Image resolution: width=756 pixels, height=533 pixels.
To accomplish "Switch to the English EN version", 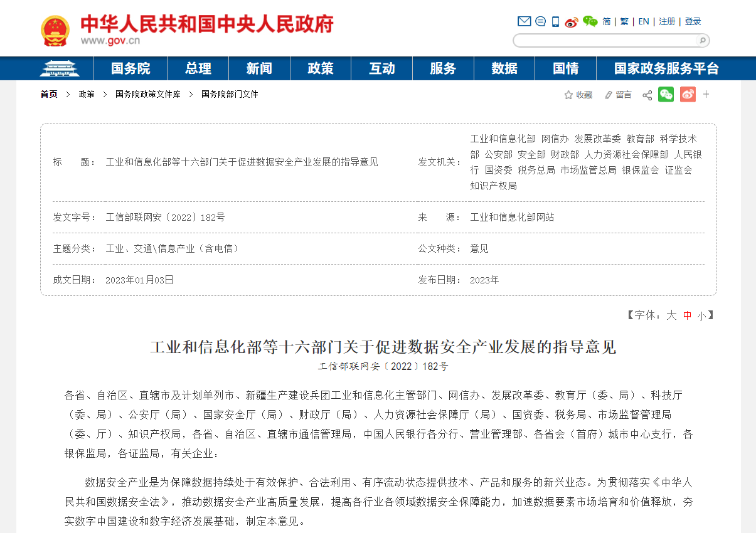I will pos(644,21).
